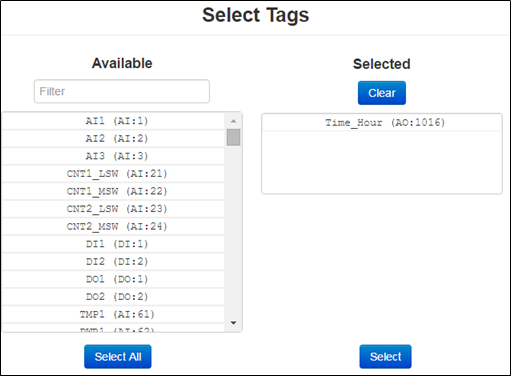Image resolution: width=511 pixels, height=376 pixels.
Task: Select the DO2 (DO:2) tag
Action: 113,297
